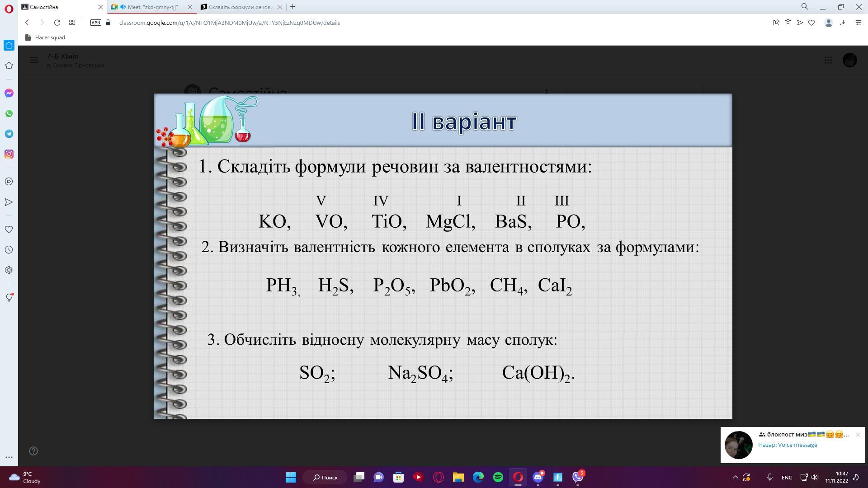Viewport: 868px width, 488px height.
Task: Open Telegram in the Opera sidebar
Action: pyautogui.click(x=9, y=134)
